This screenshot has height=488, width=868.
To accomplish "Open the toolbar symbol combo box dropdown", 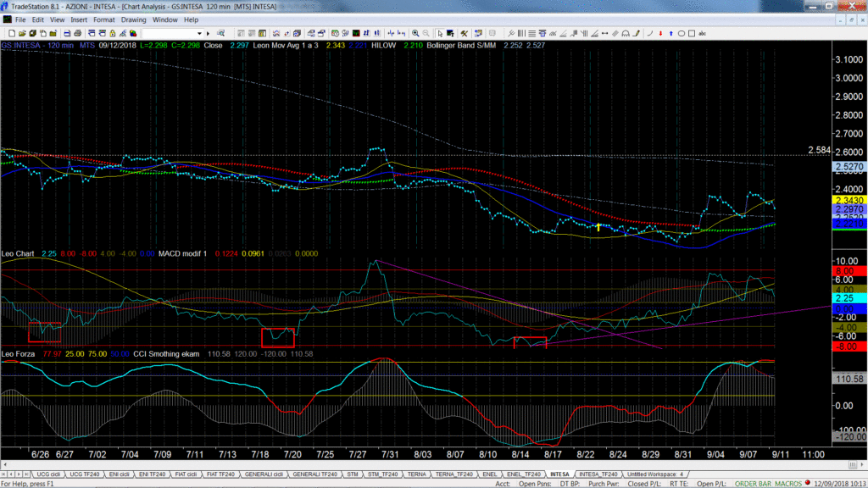I will coord(199,34).
